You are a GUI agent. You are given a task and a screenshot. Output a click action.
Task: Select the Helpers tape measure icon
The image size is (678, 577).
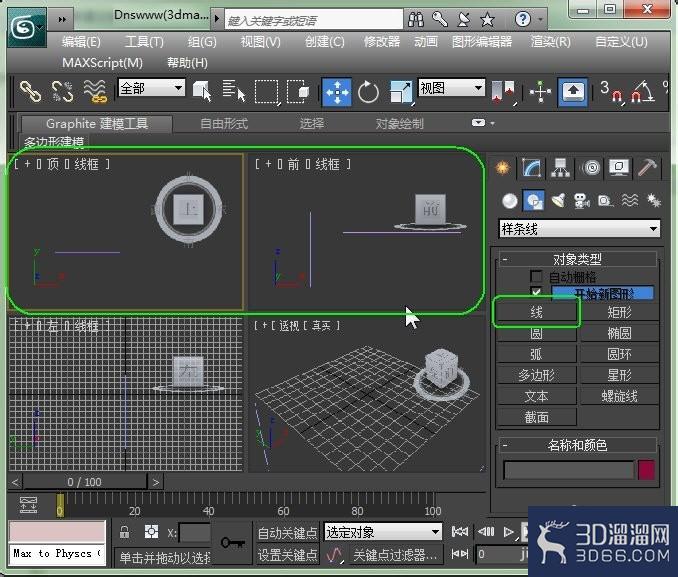[x=605, y=201]
